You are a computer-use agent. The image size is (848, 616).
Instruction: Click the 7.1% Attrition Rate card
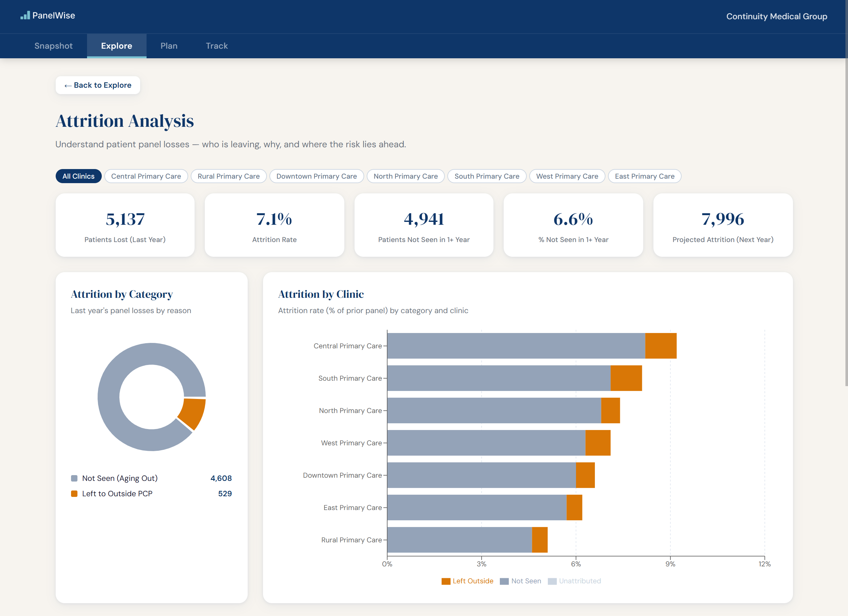click(x=274, y=225)
